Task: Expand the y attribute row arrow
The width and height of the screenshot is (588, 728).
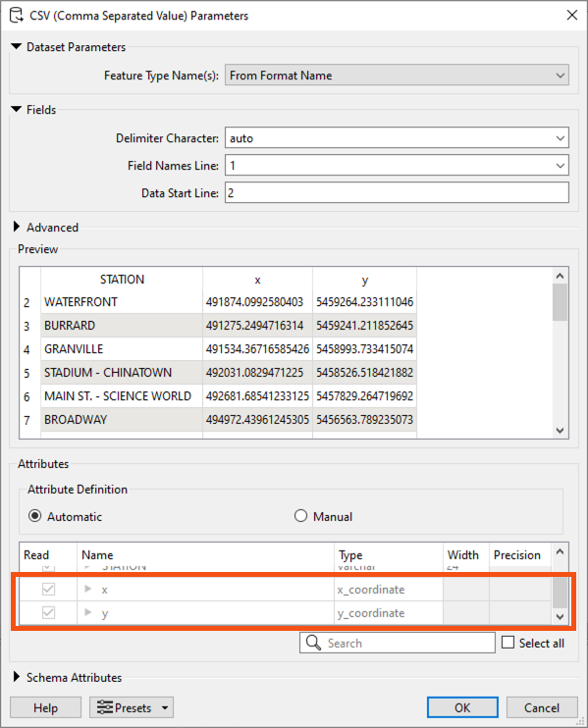Action: pyautogui.click(x=87, y=612)
